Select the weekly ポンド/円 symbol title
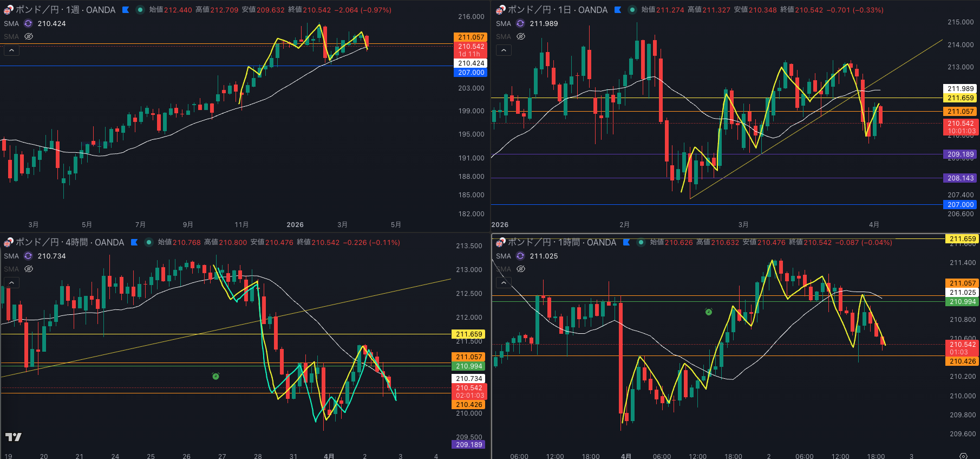This screenshot has width=980, height=459. 65,10
